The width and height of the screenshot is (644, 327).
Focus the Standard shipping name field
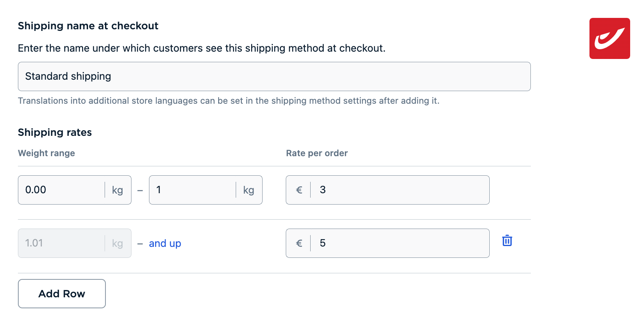click(274, 76)
